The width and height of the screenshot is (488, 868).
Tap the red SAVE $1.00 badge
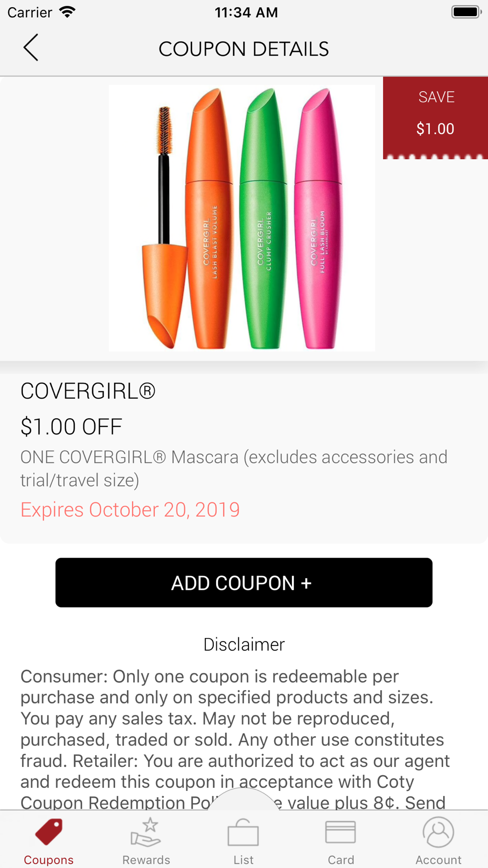point(435,118)
